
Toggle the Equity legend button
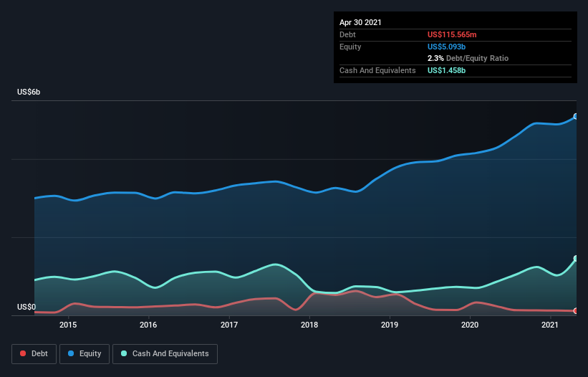click(85, 354)
